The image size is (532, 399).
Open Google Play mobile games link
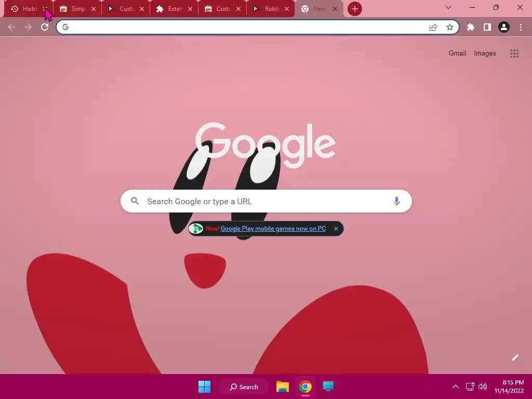click(x=273, y=229)
